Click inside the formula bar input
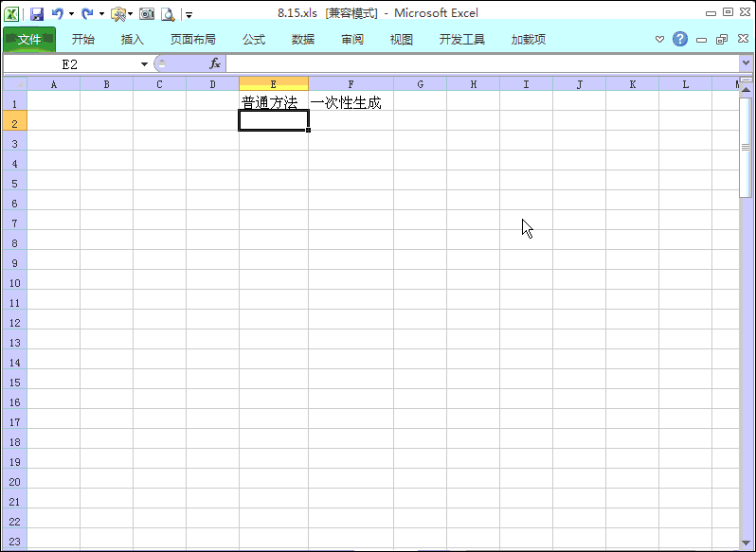The image size is (756, 552). pyautogui.click(x=482, y=63)
